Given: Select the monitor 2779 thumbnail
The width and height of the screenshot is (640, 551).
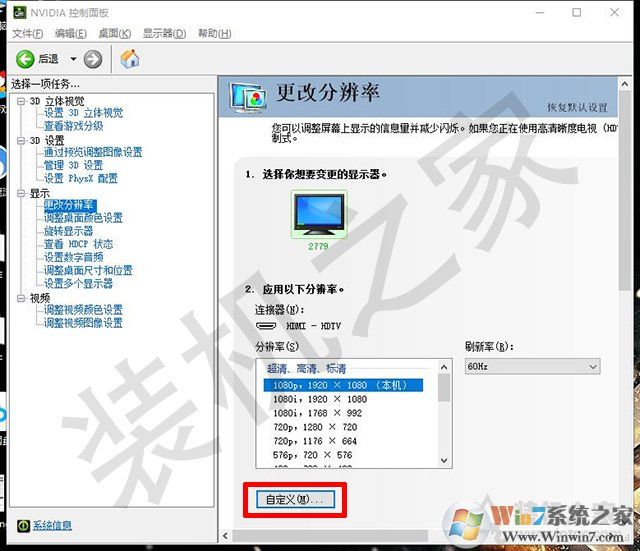Looking at the screenshot, I should [x=319, y=214].
